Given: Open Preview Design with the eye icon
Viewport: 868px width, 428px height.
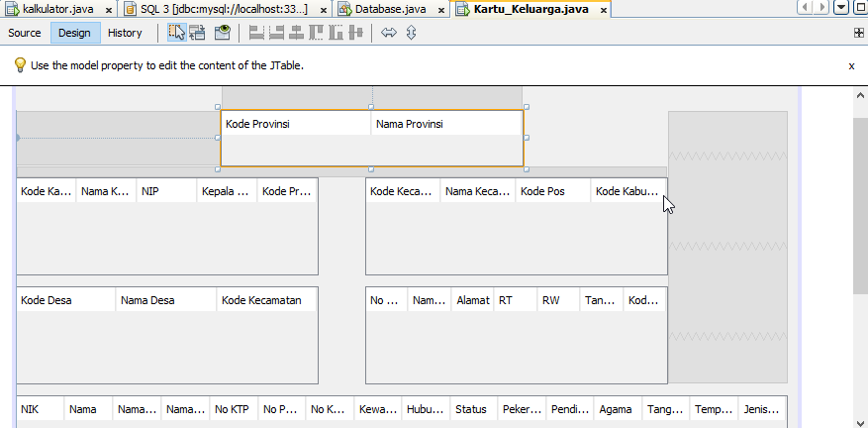Looking at the screenshot, I should 222,33.
